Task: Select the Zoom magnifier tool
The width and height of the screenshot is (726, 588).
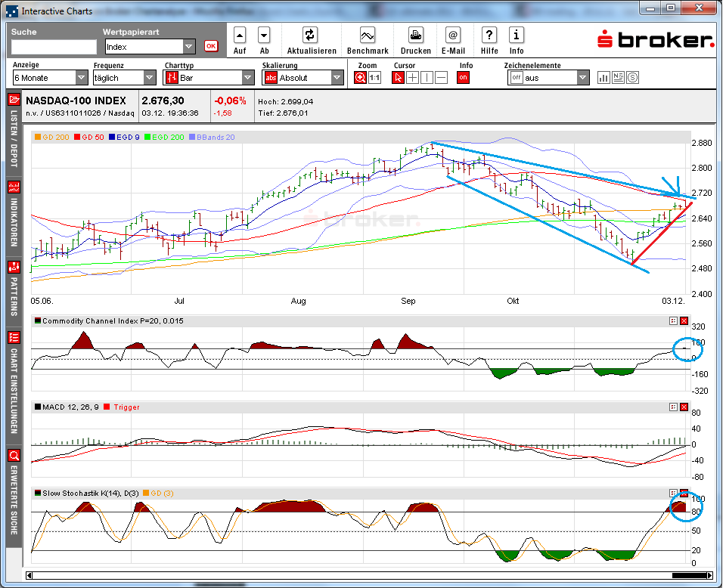Action: point(361,76)
